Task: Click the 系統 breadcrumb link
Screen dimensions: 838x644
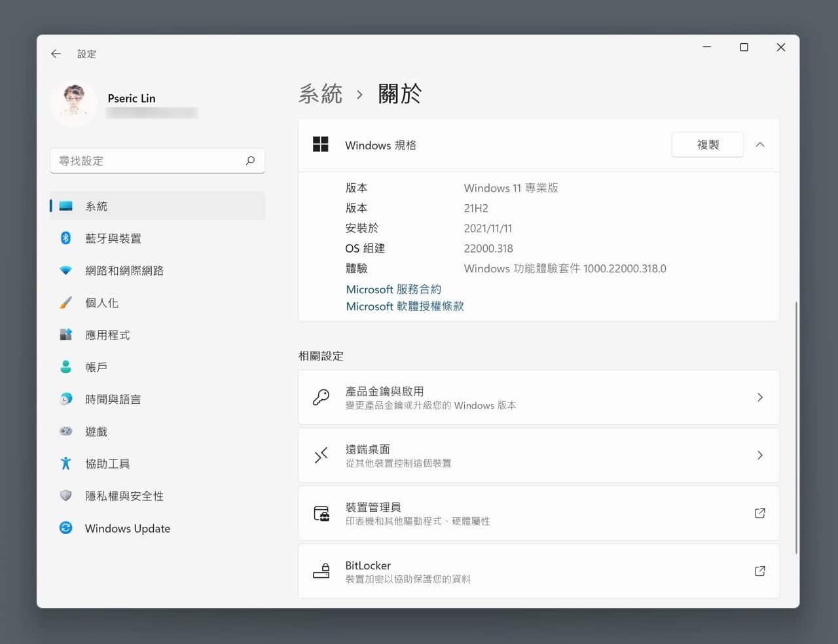Action: pos(320,94)
